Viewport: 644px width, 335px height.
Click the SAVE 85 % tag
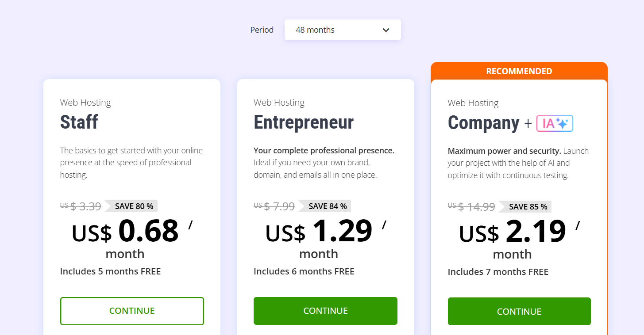click(x=525, y=206)
